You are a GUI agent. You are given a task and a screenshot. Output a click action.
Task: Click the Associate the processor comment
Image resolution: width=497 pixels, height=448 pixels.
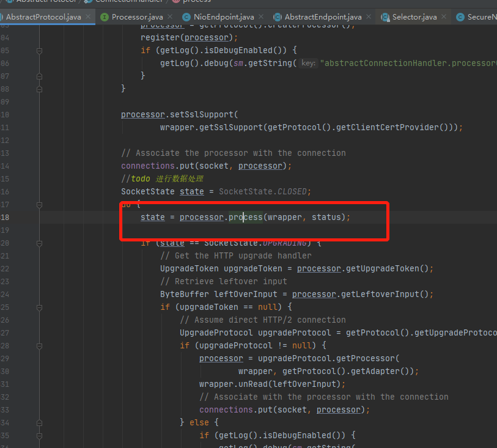click(234, 153)
